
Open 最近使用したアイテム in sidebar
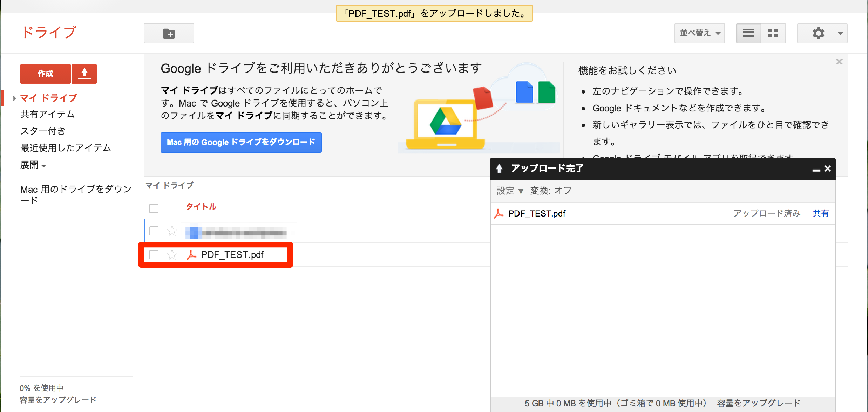coord(66,148)
